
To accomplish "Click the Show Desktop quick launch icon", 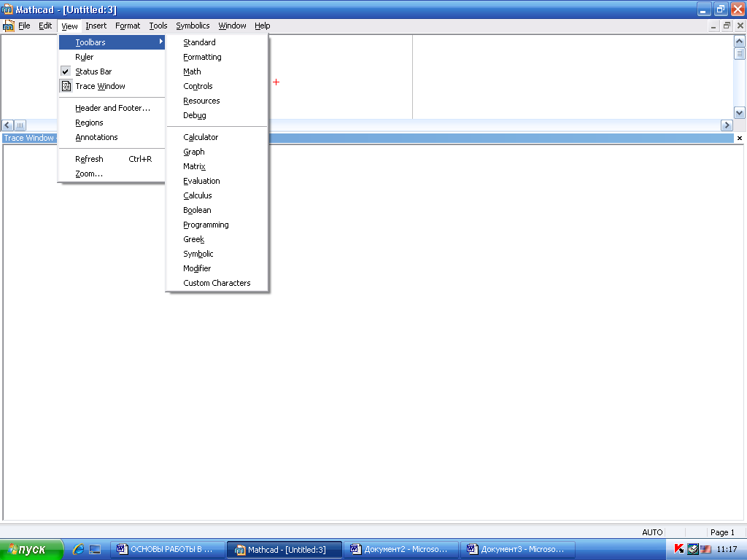I will 95,549.
